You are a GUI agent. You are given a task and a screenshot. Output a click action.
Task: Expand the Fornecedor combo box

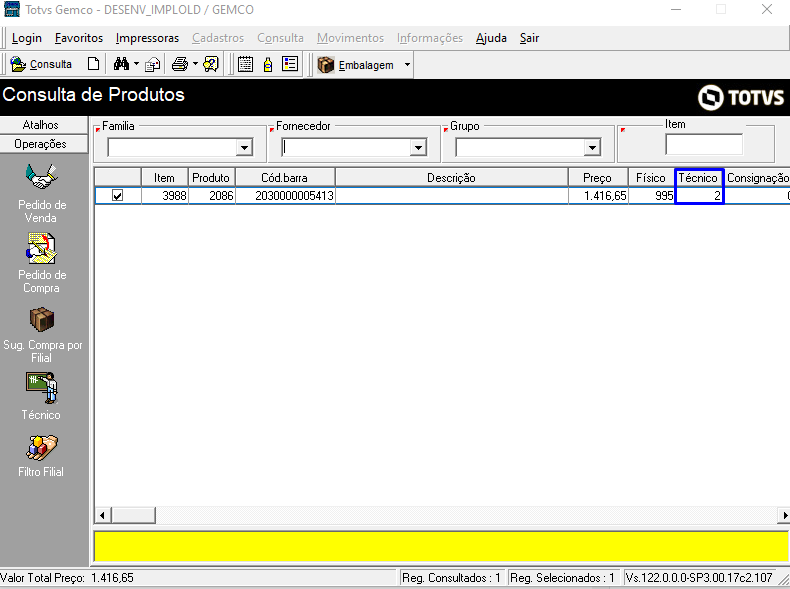click(x=418, y=148)
